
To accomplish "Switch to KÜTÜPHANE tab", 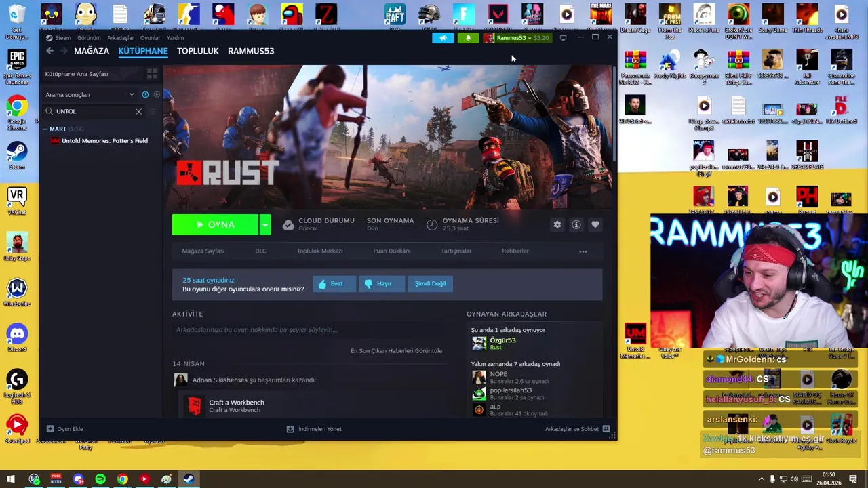I will [143, 51].
